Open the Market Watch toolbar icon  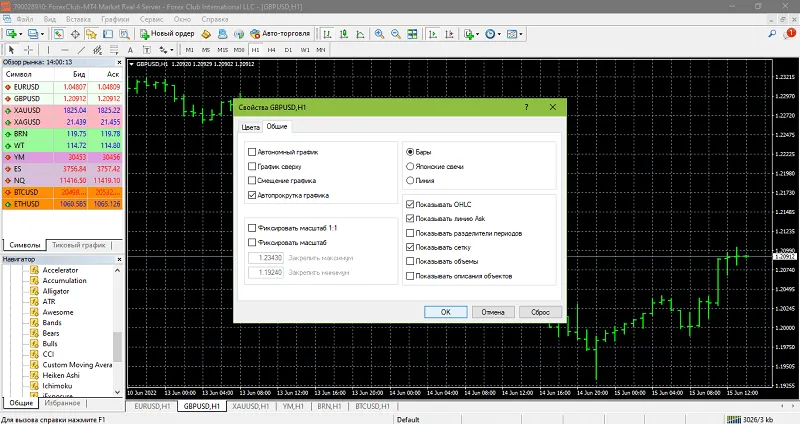pos(59,34)
